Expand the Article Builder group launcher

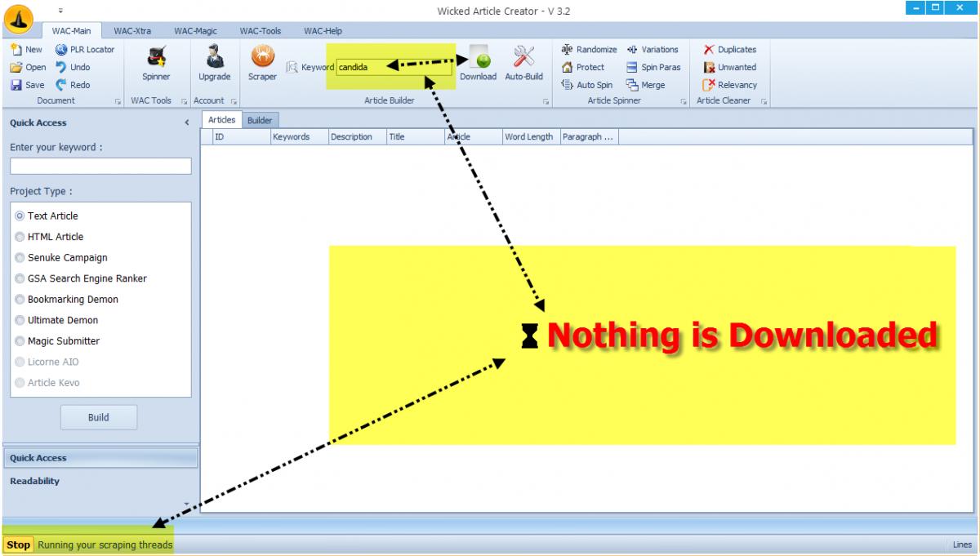(x=546, y=101)
